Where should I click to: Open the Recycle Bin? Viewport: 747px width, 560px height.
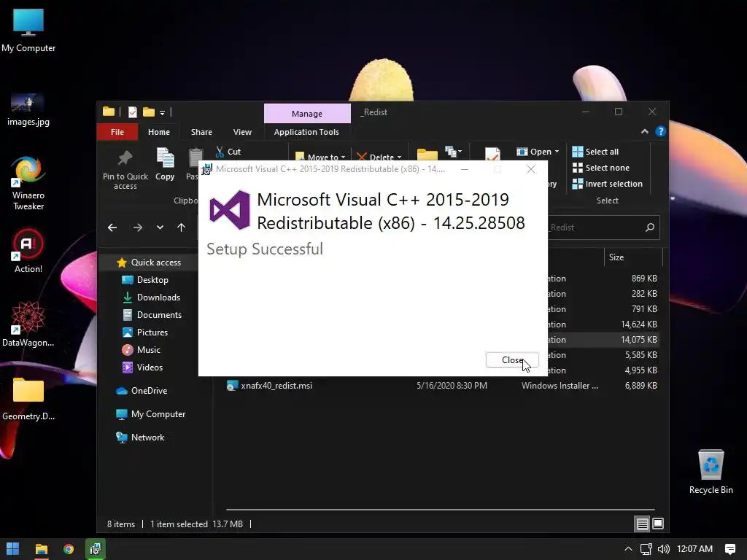[711, 472]
